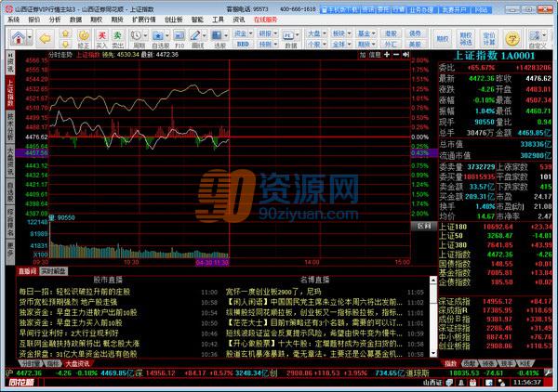Open news 货币宽松预期强烈 地产股走强

click(68, 302)
